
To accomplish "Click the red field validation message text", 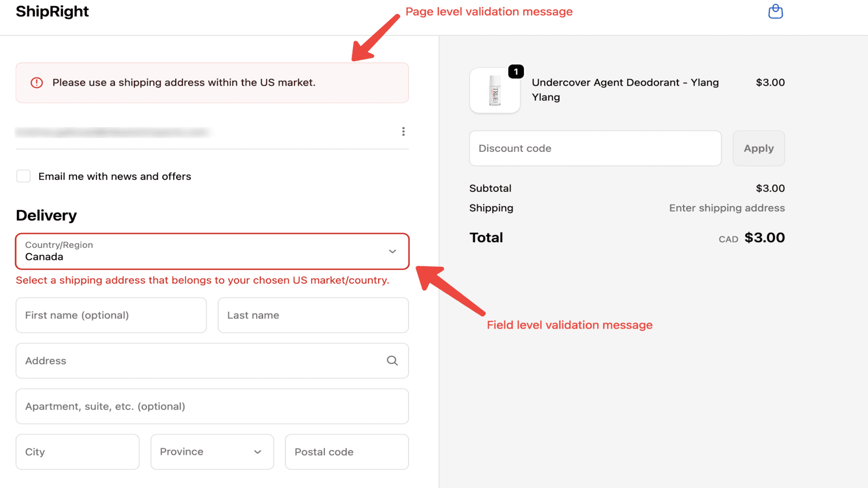I will (x=202, y=280).
